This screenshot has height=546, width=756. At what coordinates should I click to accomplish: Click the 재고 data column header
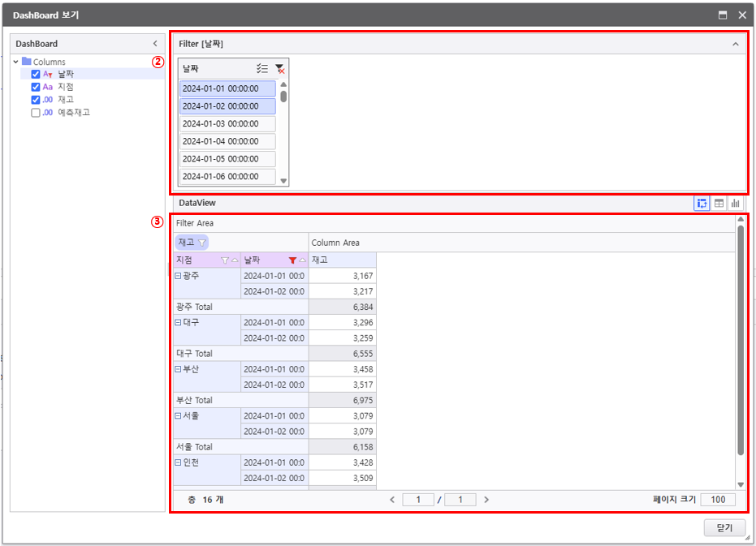(x=343, y=260)
